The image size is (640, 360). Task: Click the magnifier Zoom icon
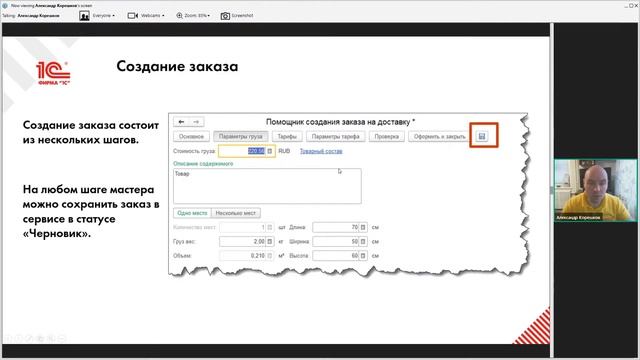(x=179, y=16)
